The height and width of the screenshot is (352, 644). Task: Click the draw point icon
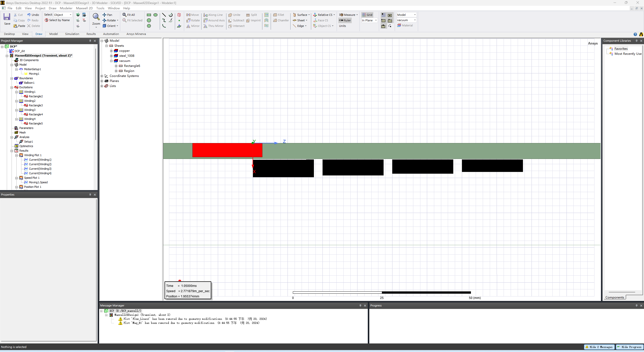[179, 20]
